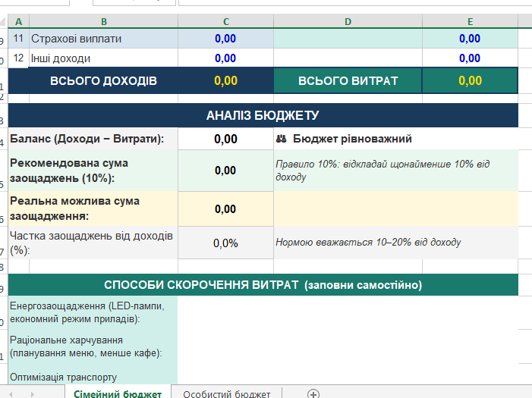Select income value for Інші доходи

[226, 58]
